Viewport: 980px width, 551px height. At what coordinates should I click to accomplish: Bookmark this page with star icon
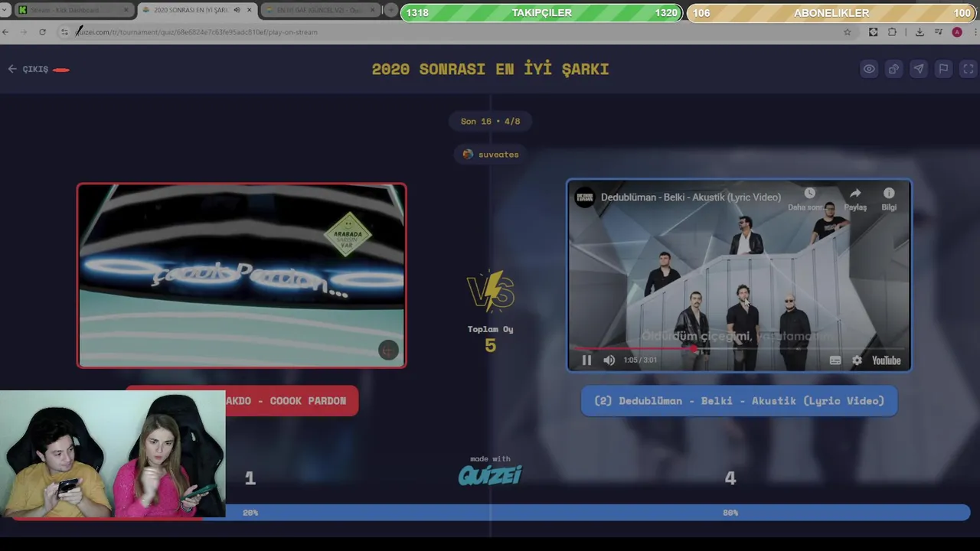(847, 32)
